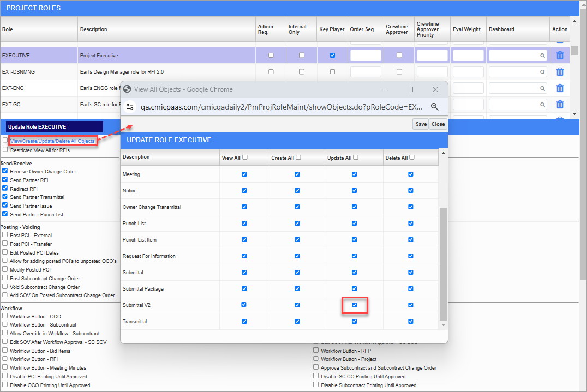Check Restricted View All for RFIs

click(x=5, y=149)
